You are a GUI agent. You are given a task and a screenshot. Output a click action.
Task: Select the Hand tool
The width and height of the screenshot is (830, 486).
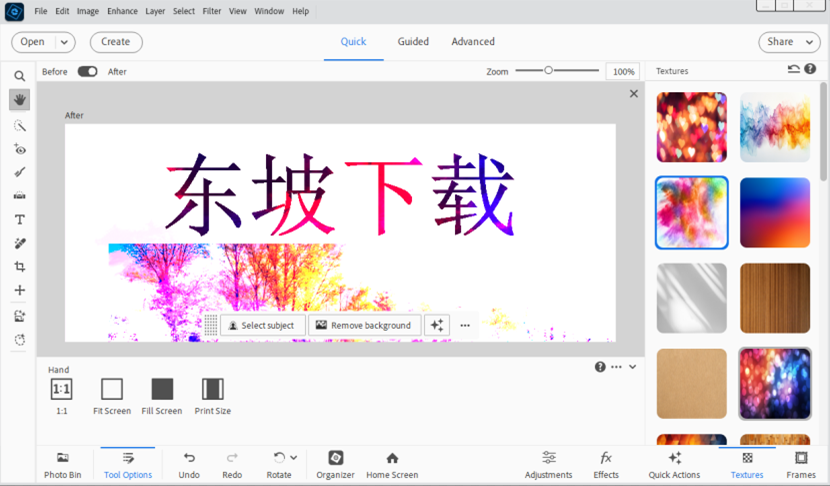pyautogui.click(x=19, y=100)
